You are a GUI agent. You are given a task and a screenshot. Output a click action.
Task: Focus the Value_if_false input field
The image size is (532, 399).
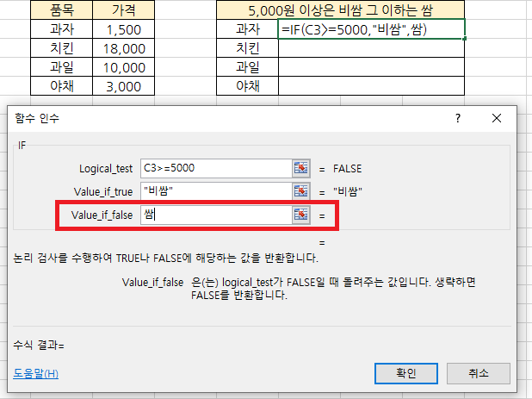216,215
